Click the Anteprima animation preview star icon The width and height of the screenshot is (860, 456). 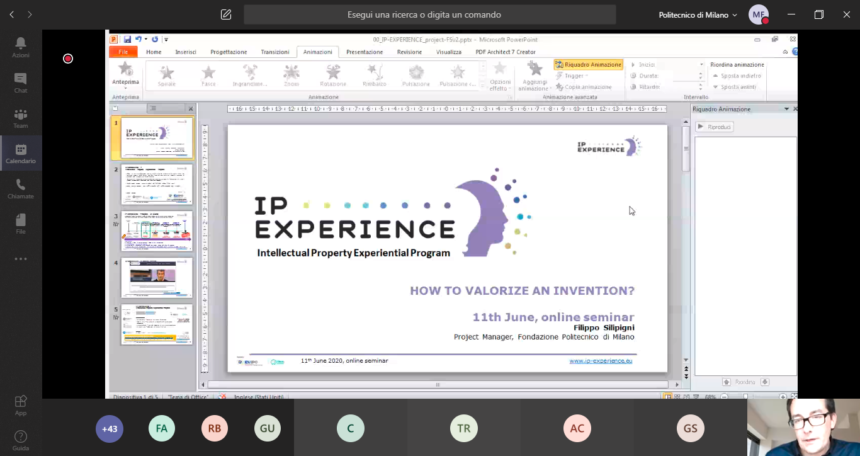click(x=126, y=69)
